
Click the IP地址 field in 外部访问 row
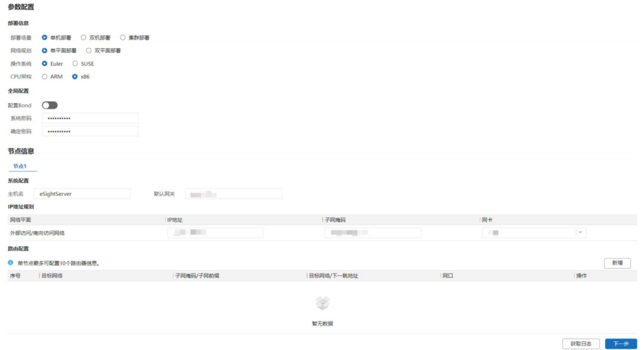tap(215, 233)
